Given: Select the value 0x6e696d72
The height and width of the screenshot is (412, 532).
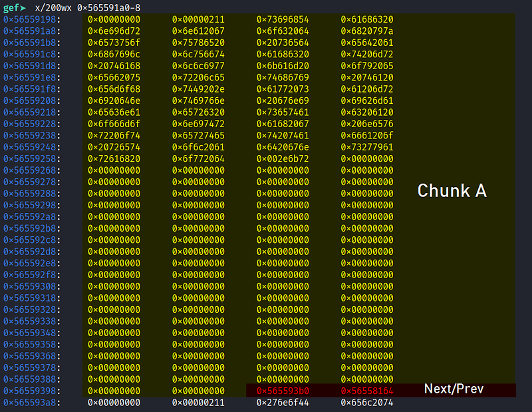Looking at the screenshot, I should 114,31.
